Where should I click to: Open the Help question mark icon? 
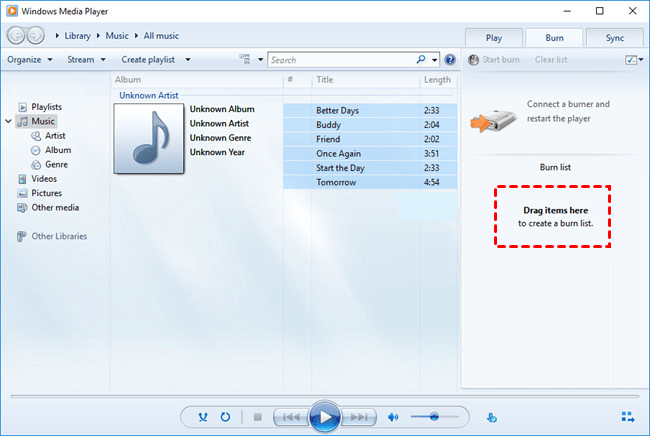[450, 60]
